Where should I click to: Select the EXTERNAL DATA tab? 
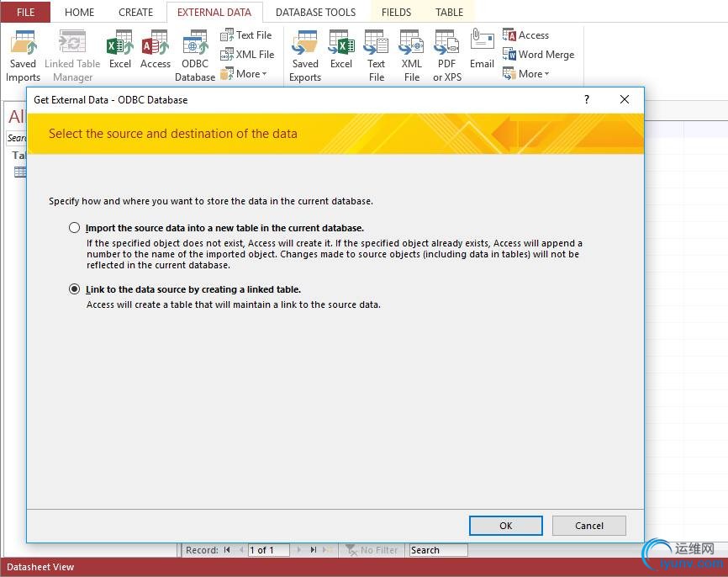[x=214, y=12]
